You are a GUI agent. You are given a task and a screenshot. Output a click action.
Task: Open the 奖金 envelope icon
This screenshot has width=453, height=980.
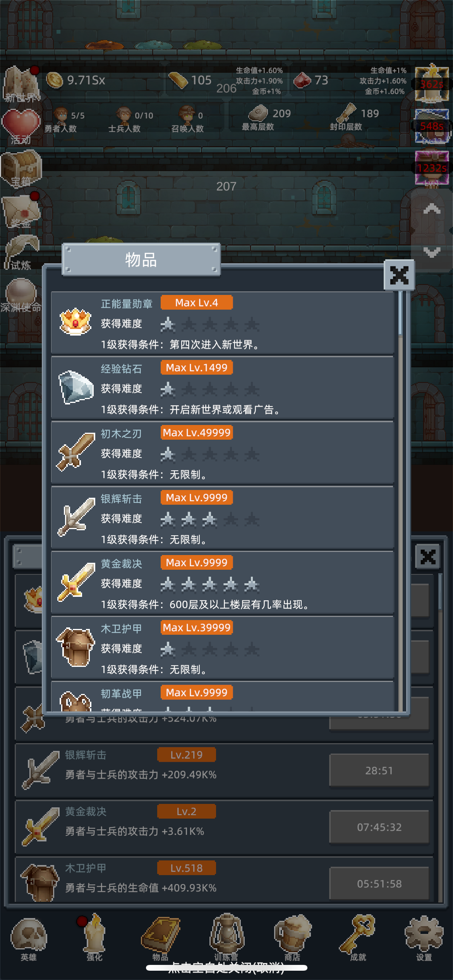pos(21,211)
